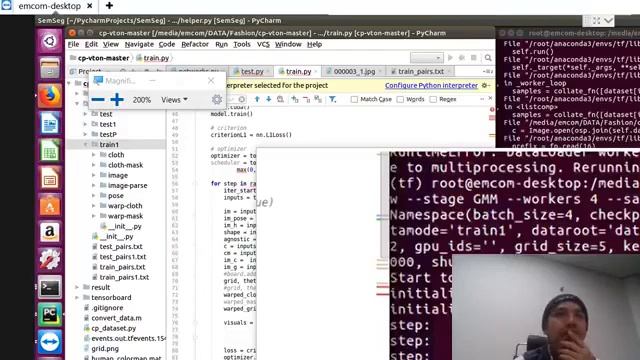
Task: Open Terminal from the dock
Action: click(x=50, y=287)
